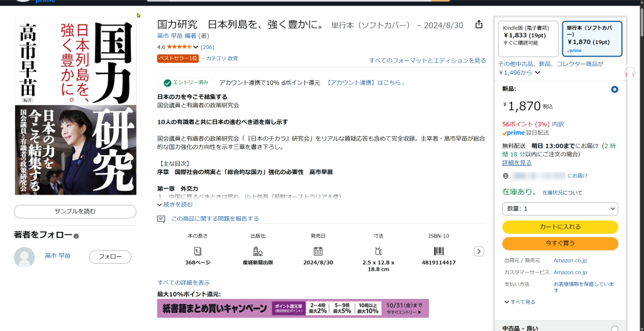The width and height of the screenshot is (644, 331).
Task: Open the 数量 quantity dropdown
Action: click(560, 209)
